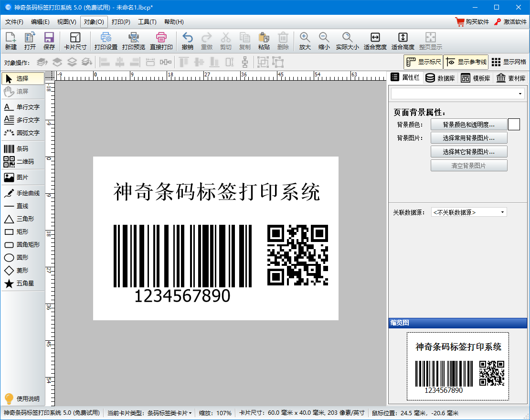Screen dimensions: 530x420
Task: Select the 圆形 circle shape tool
Action: tap(22, 257)
